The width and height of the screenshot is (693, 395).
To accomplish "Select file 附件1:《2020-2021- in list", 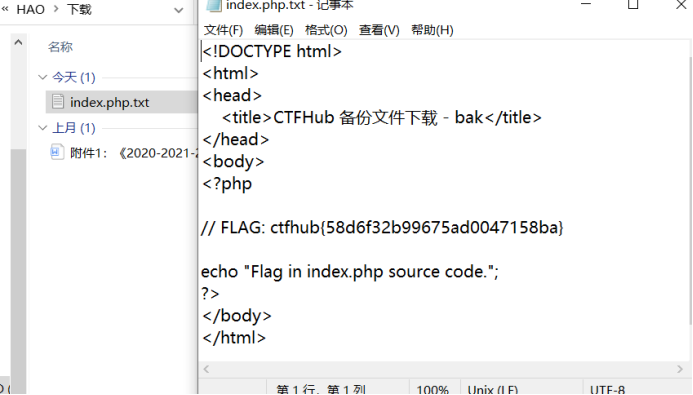I will coord(133,153).
